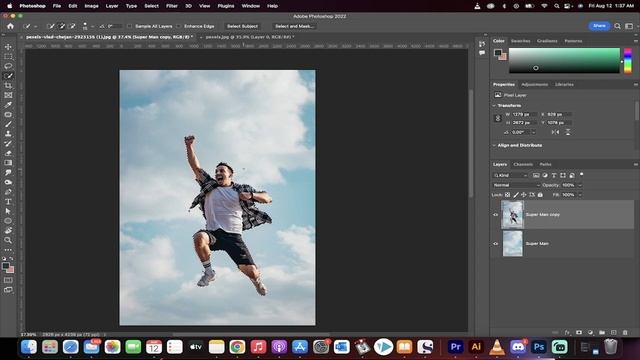This screenshot has width=640, height=360.
Task: Switch to the pexels.jpg document tab
Action: point(249,37)
